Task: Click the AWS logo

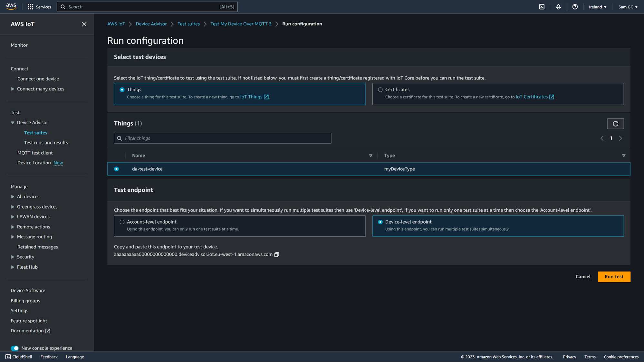Action: pos(11,7)
